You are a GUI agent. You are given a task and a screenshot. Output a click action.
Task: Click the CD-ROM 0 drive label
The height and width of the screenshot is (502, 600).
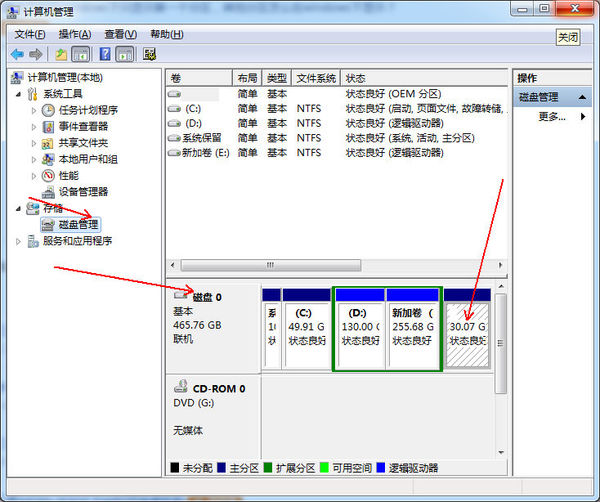[x=217, y=388]
